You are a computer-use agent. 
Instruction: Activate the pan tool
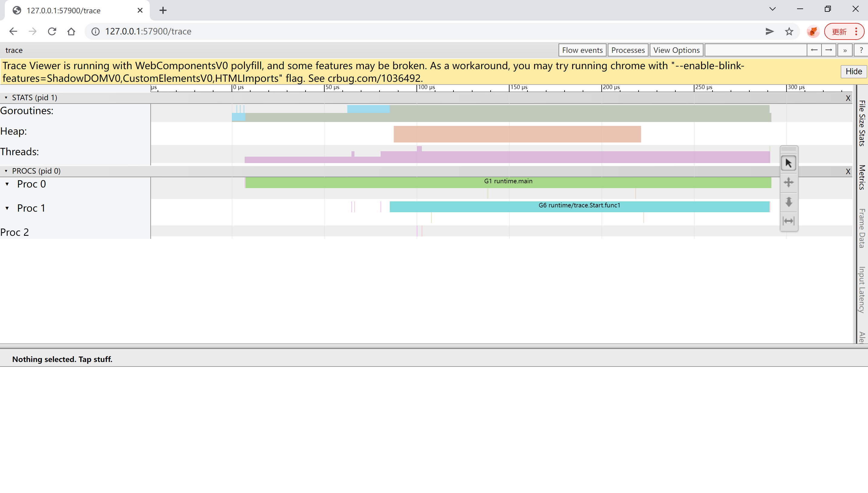(788, 183)
